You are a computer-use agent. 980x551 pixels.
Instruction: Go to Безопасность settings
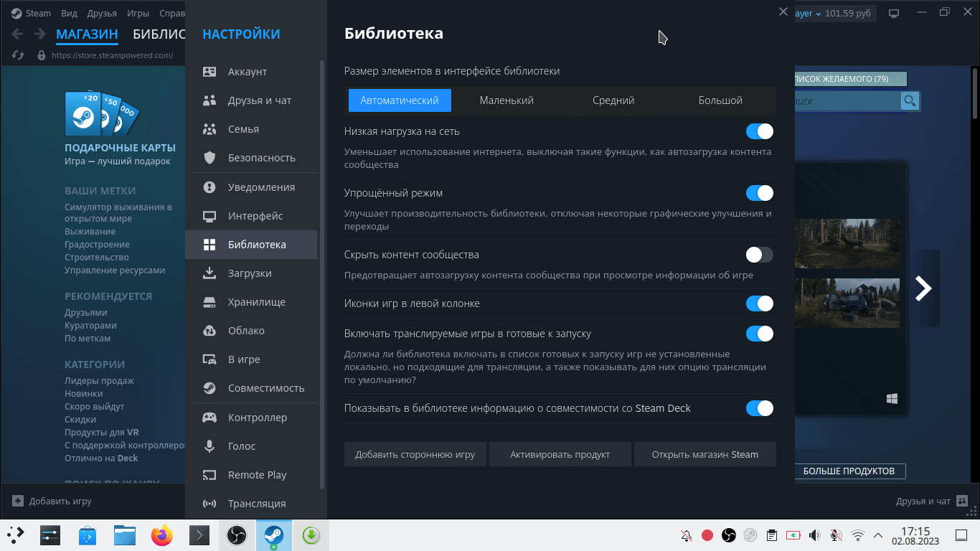point(251,158)
